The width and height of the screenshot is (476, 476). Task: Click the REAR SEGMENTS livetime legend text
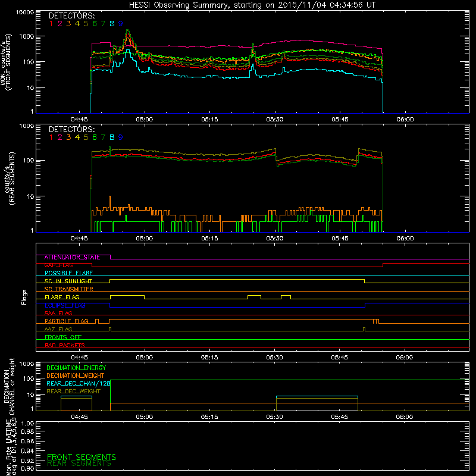tap(79, 464)
